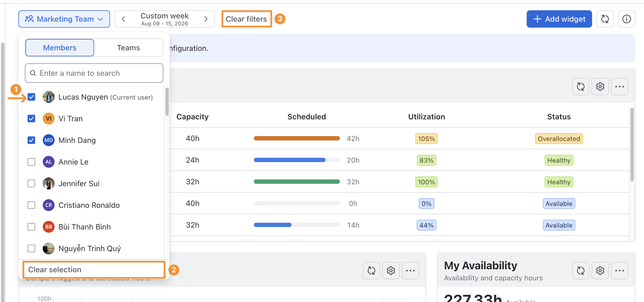Viewport: 644px width, 302px height.
Task: Uncheck Lucas Nguyen in the member list
Action: point(31,97)
